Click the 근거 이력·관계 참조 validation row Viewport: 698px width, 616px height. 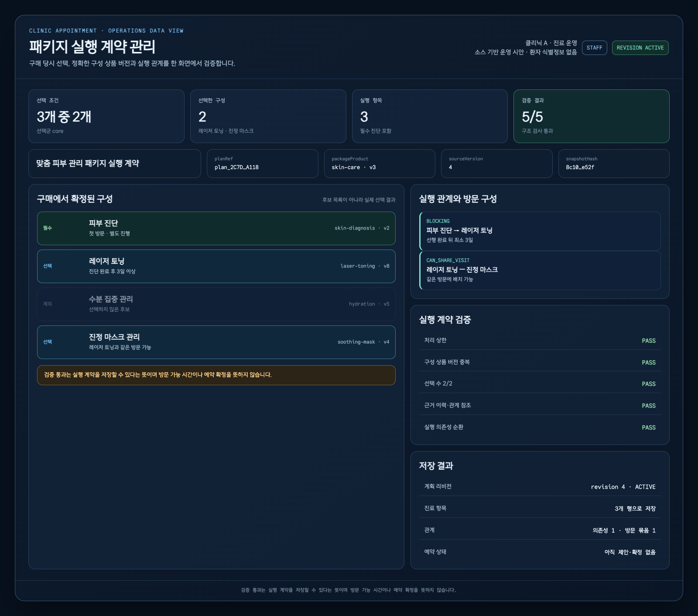coord(540,405)
